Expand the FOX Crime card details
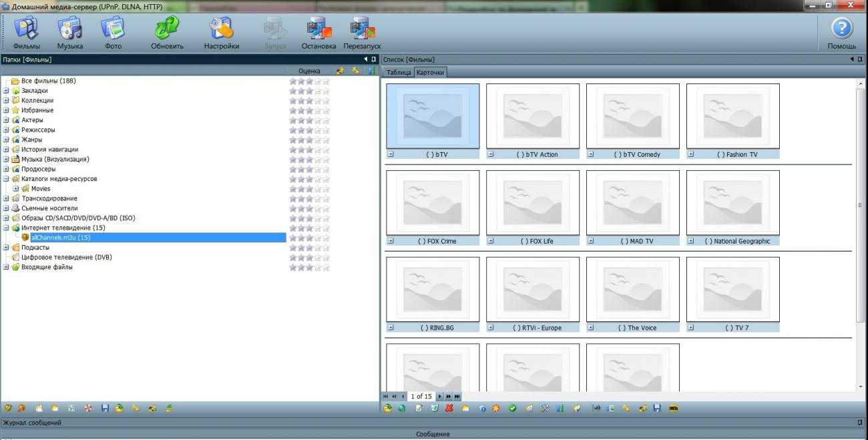 tap(391, 241)
